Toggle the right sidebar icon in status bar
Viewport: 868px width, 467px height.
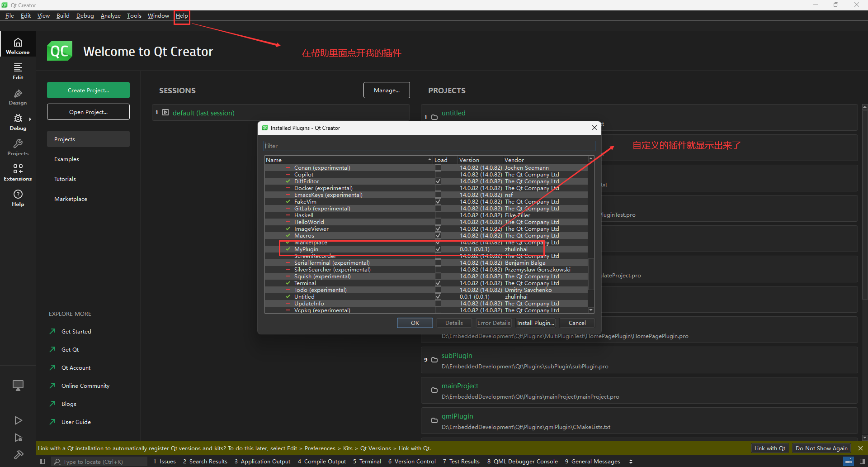[x=862, y=461]
